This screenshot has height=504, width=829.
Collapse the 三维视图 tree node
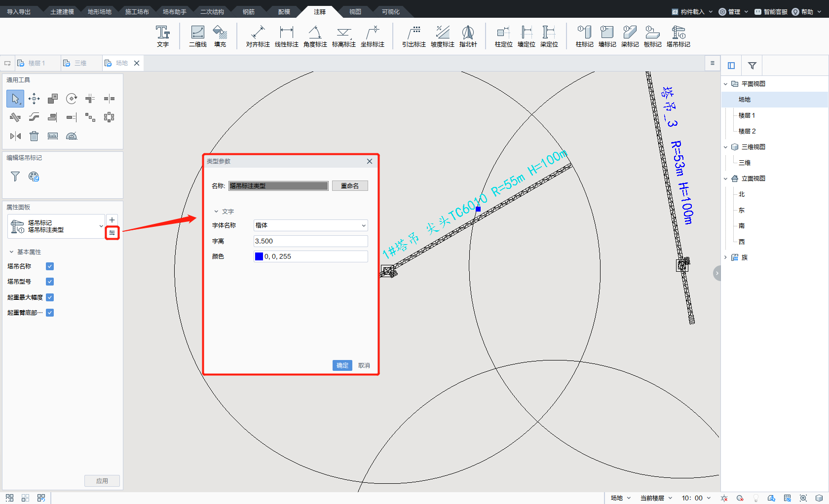tap(725, 147)
